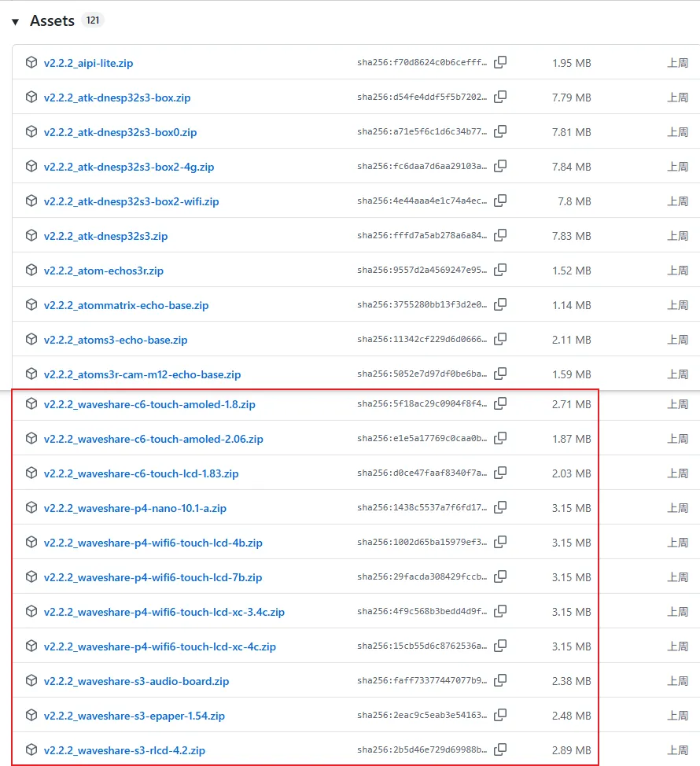Click 上周 next to v2.2.2_aipi-lite.zip
This screenshot has height=766, width=700.
677,62
